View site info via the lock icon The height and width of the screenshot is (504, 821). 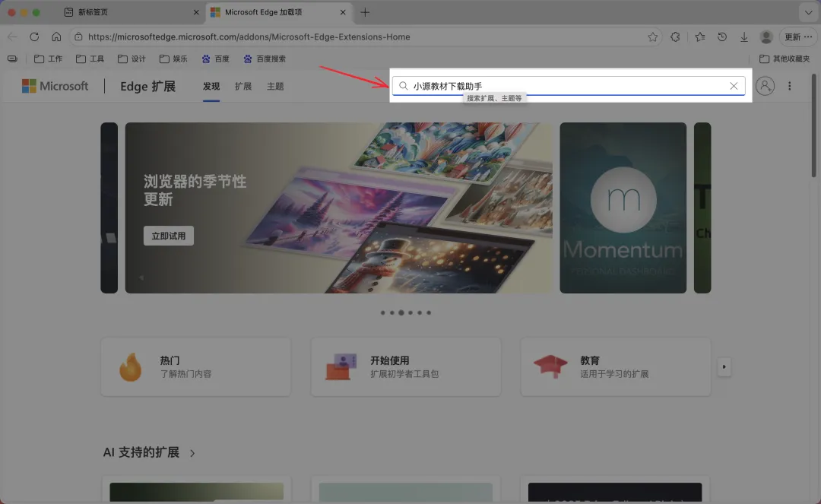[78, 36]
